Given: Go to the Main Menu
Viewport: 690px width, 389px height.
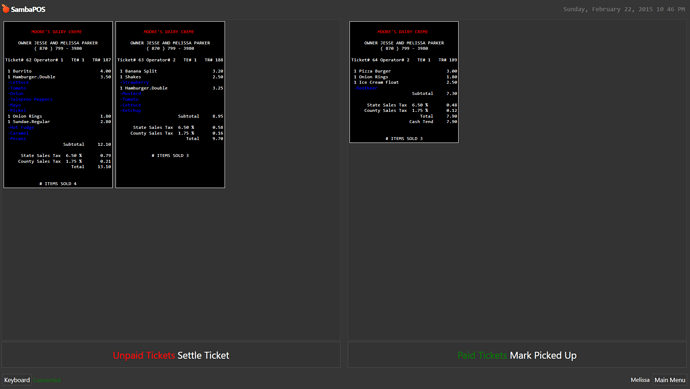Looking at the screenshot, I should pos(669,380).
